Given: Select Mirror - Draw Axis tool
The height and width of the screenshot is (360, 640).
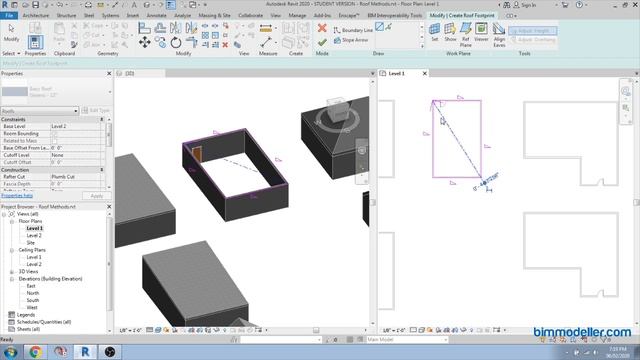Looking at the screenshot, I should pyautogui.click(x=191, y=28).
